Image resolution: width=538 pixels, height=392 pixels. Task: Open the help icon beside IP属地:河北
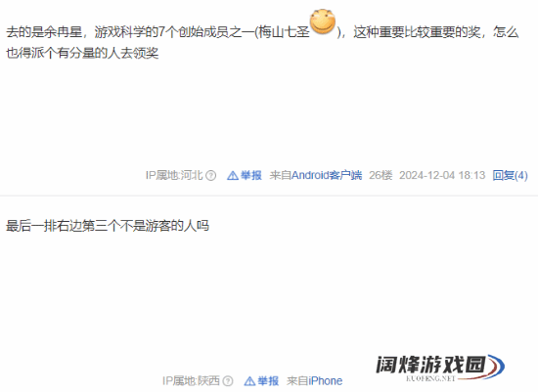(x=210, y=176)
